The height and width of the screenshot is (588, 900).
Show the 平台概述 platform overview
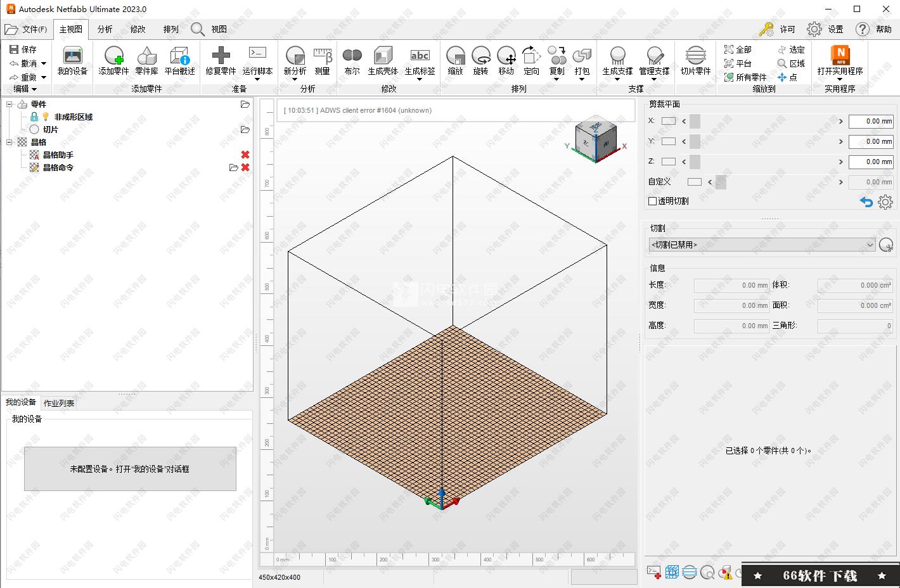(179, 61)
